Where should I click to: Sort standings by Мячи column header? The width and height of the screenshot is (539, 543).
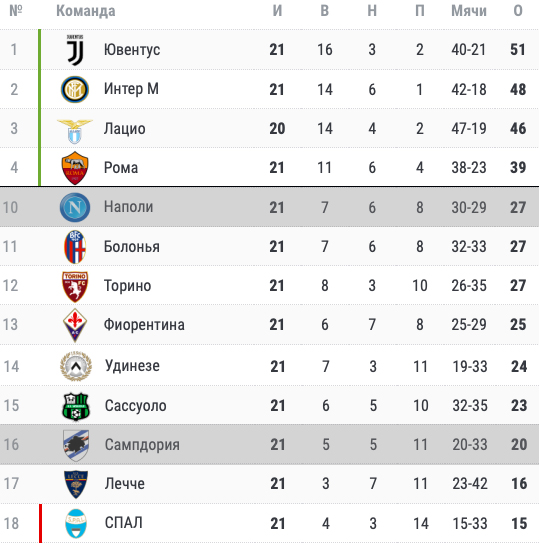[x=469, y=11]
